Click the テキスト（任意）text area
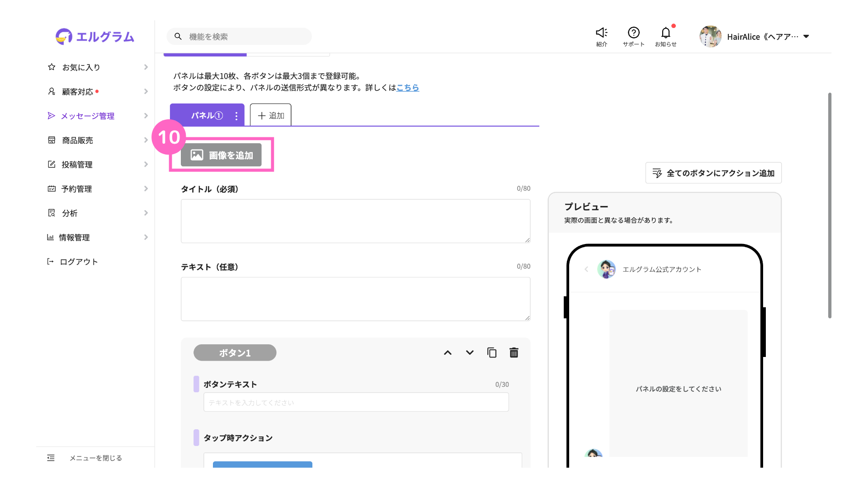Image resolution: width=868 pixels, height=488 pixels. point(355,299)
